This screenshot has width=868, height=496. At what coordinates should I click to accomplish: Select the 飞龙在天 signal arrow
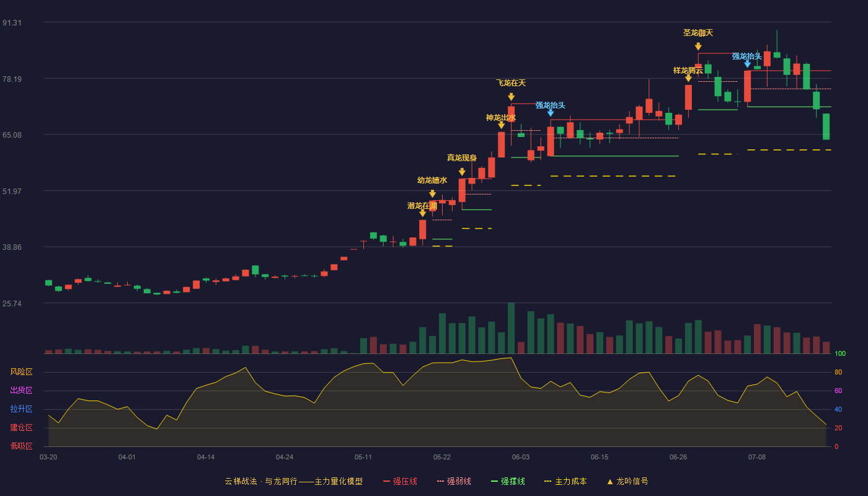[x=511, y=97]
